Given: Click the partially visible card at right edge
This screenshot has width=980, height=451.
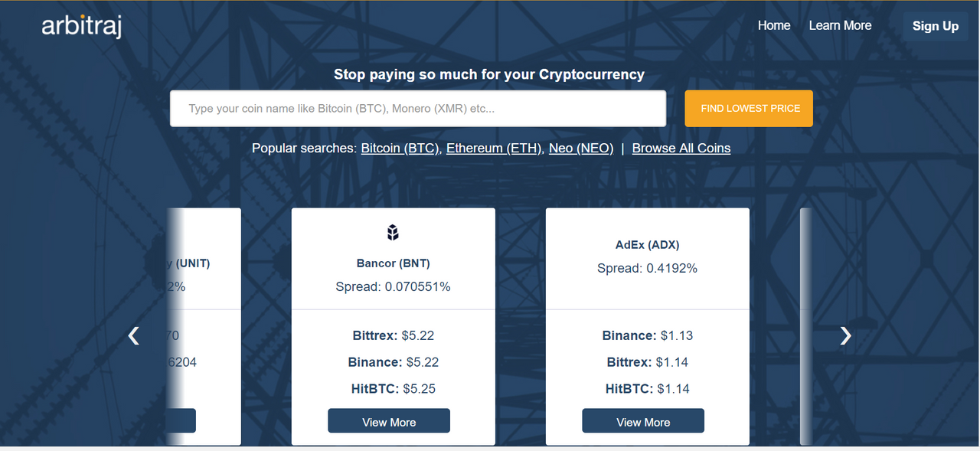Looking at the screenshot, I should click(x=805, y=326).
